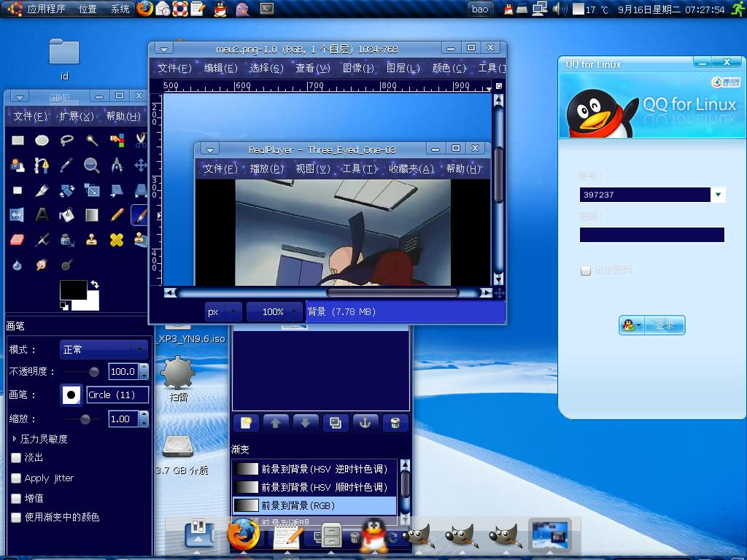Select gradient 前景到背景 (HSV 逆时针色调)

[x=314, y=469]
